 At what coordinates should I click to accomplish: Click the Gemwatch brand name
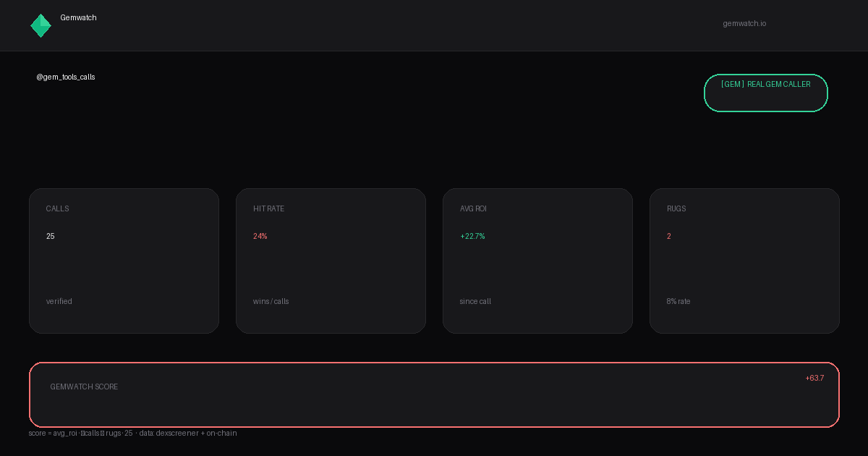(x=78, y=18)
